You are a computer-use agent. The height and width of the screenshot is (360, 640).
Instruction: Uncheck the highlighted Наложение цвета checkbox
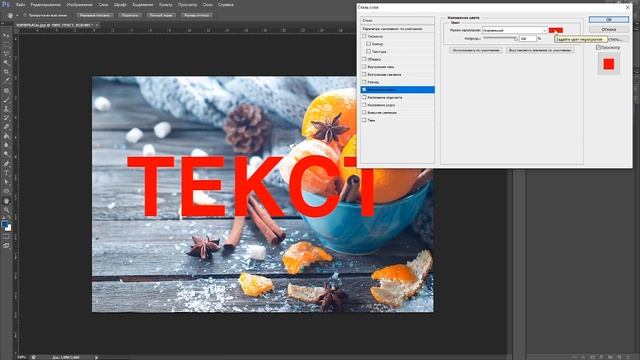click(x=364, y=89)
